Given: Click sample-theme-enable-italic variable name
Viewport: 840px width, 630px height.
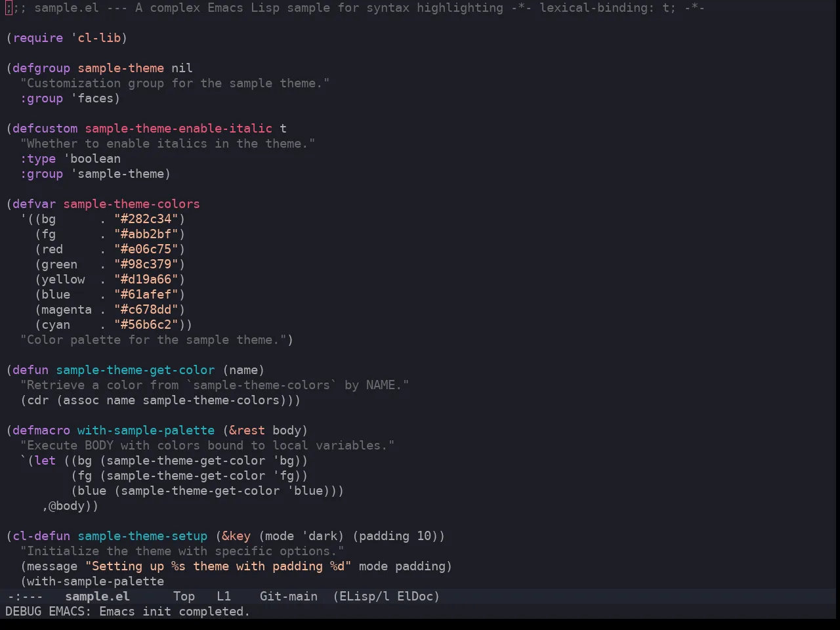Looking at the screenshot, I should [178, 129].
